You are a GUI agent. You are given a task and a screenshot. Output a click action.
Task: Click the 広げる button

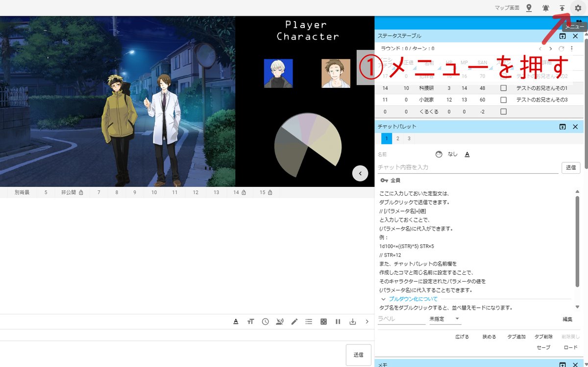462,337
